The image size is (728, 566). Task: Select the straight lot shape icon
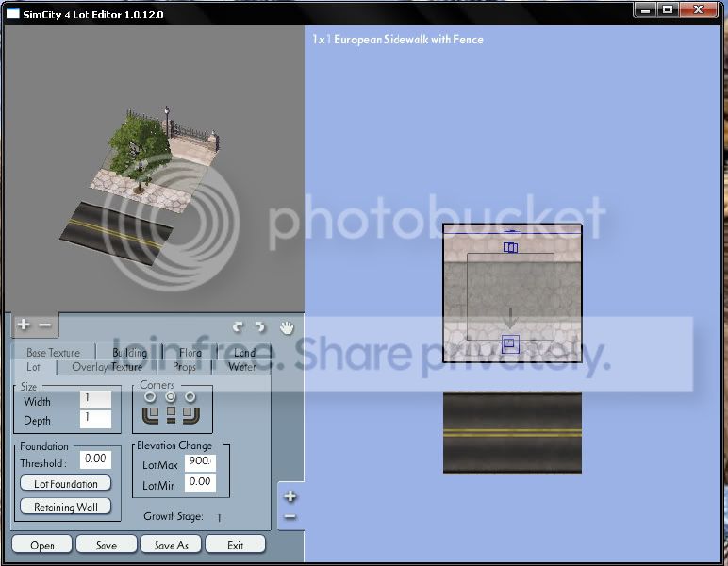pos(171,415)
